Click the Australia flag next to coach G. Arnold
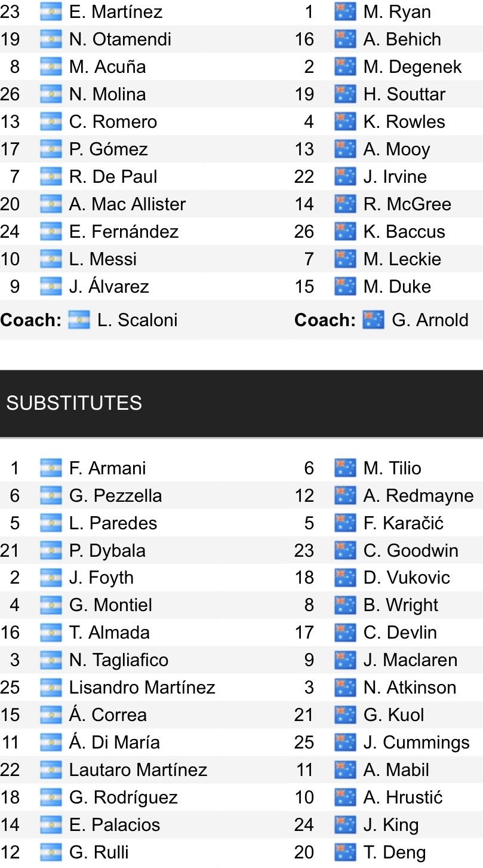Screen dimensions: 483x868 point(374,320)
